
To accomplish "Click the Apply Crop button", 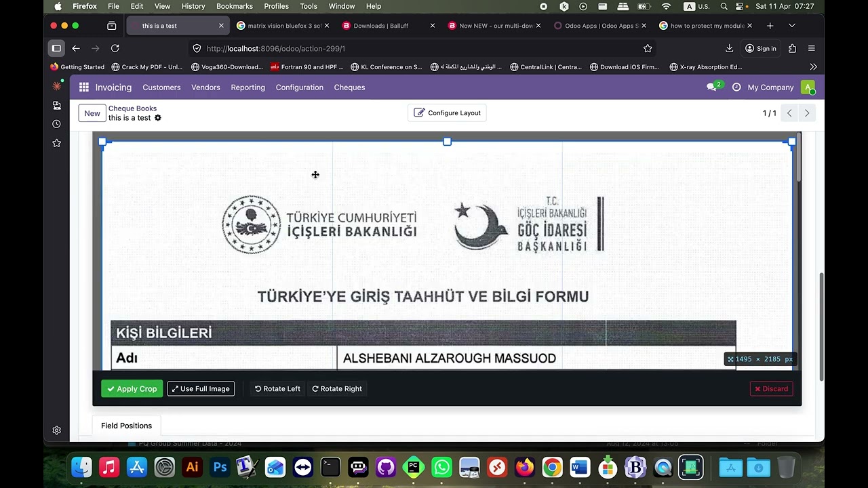I will (x=132, y=389).
